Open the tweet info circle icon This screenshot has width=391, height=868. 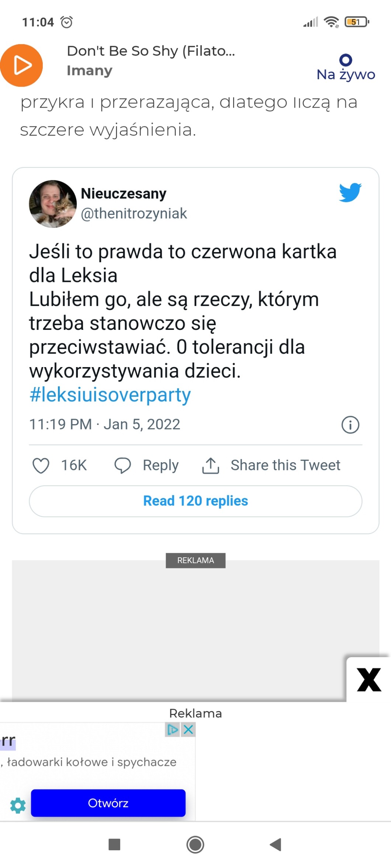[350, 425]
